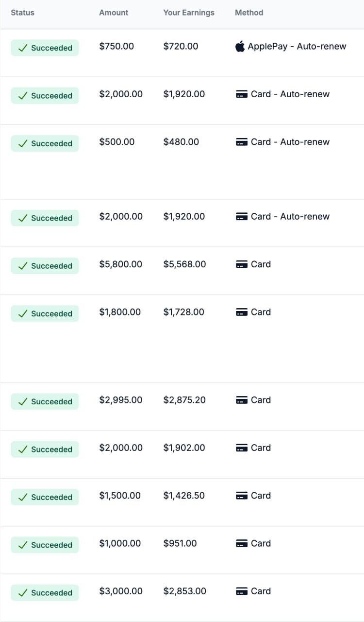
Task: Click the Apple Pay logo icon
Action: click(240, 47)
